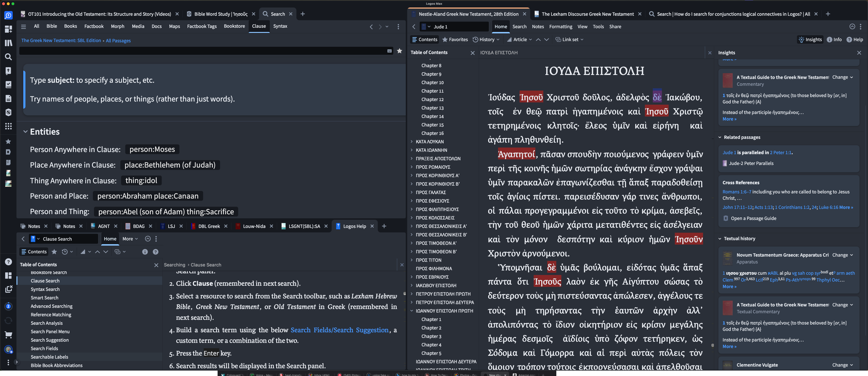Click the Close All panels icon in sidebar
Viewport: 868px width, 376px height.
pyautogui.click(x=8, y=289)
